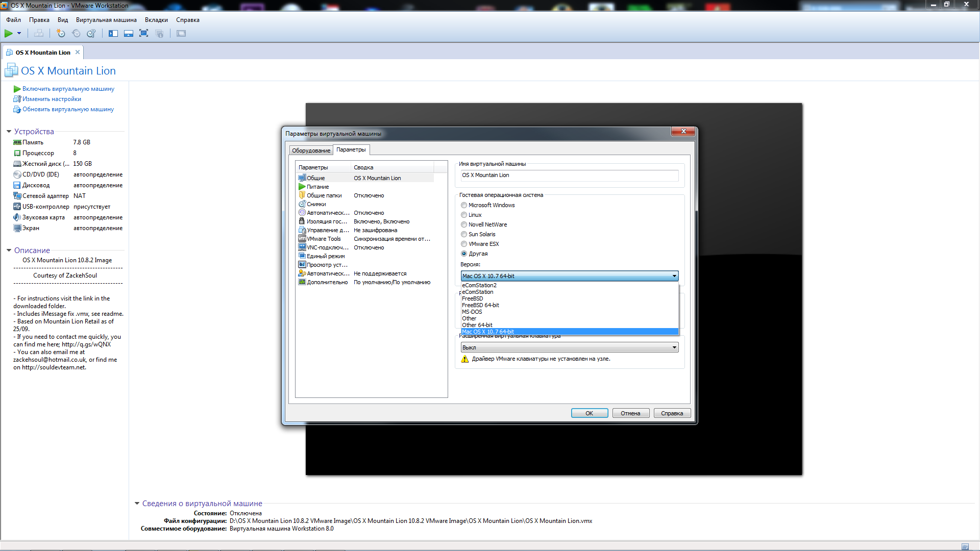The height and width of the screenshot is (551, 980).
Task: Select the Microsoft Windows radio button
Action: pyautogui.click(x=464, y=205)
